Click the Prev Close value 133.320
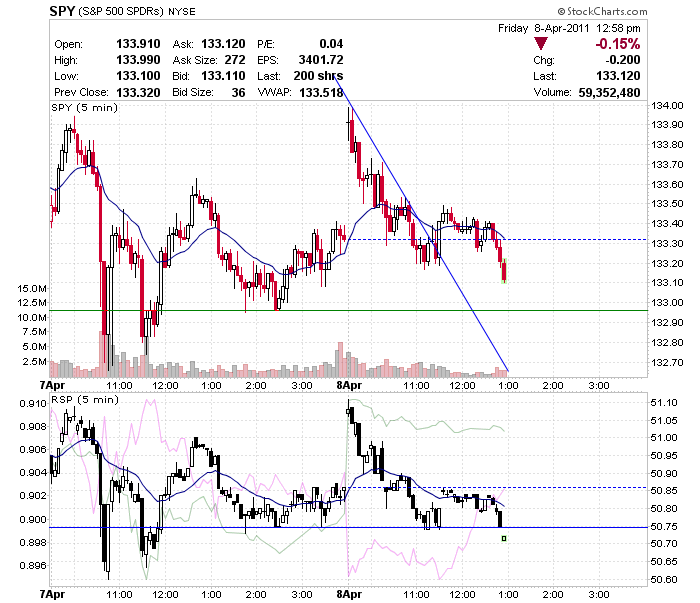This screenshot has height=603, width=700. click(138, 92)
